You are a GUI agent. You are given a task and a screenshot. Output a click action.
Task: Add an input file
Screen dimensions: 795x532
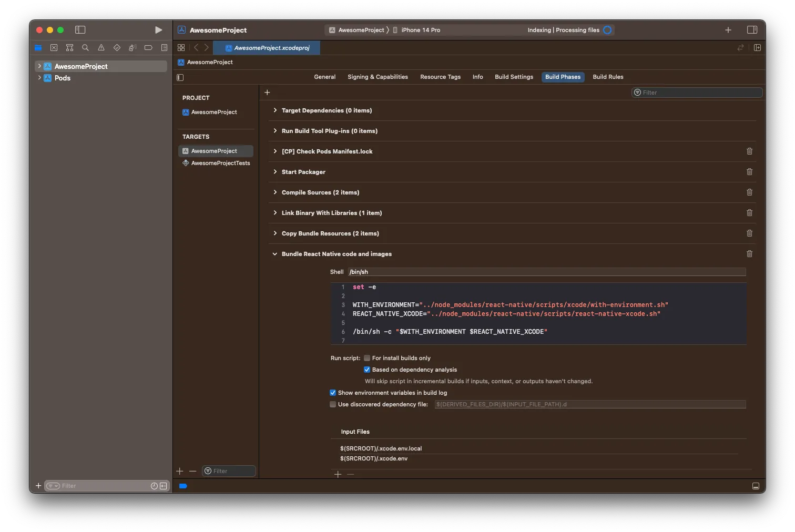(x=338, y=474)
